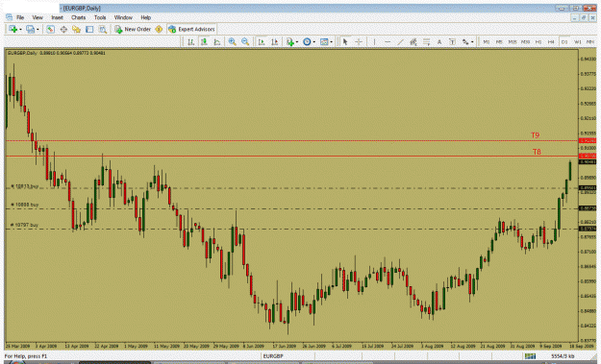Select the Fibonacci Retracement tool
Image resolution: width=601 pixels, height=364 pixels.
[x=426, y=41]
